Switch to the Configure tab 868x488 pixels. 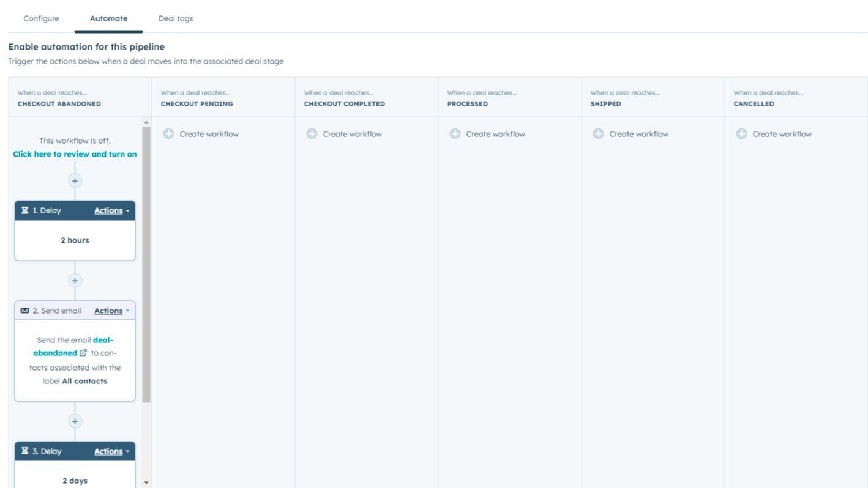(41, 18)
